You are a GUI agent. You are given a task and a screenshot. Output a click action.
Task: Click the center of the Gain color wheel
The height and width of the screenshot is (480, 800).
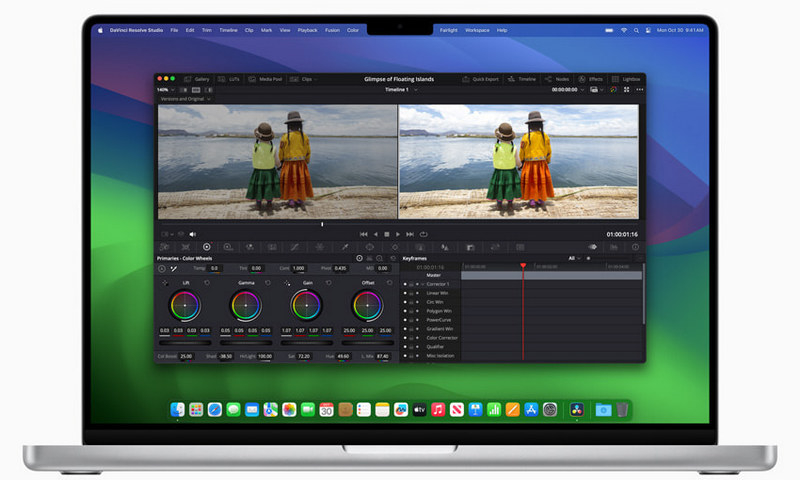306,305
